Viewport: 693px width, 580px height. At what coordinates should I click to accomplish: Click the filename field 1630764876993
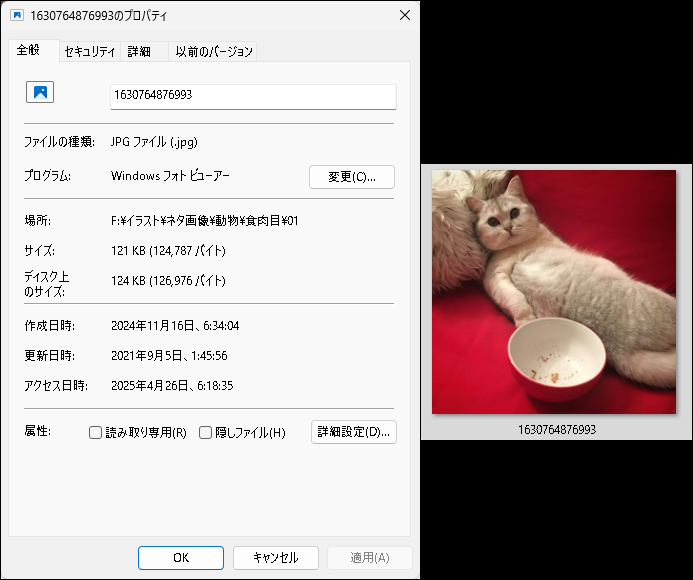pyautogui.click(x=253, y=96)
